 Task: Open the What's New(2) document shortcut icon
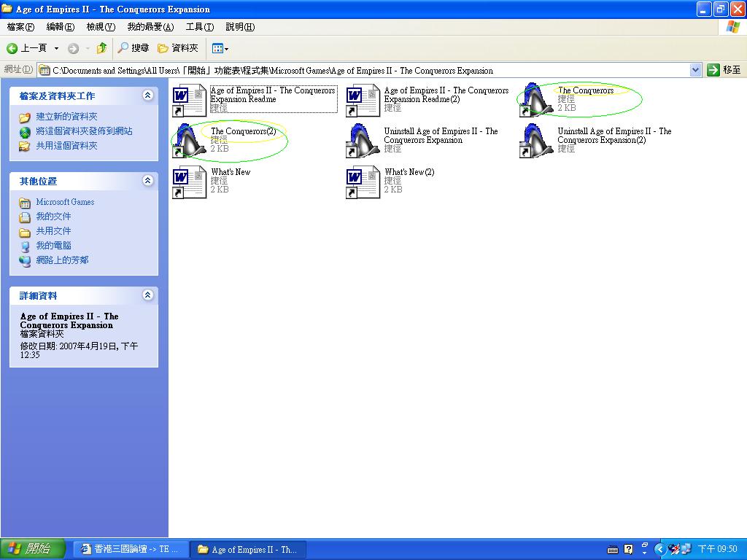(363, 182)
